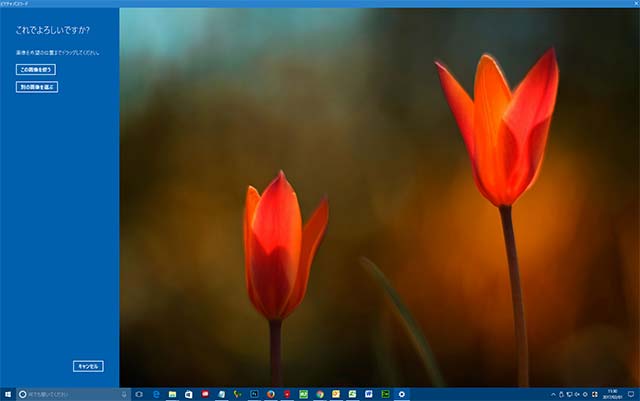The width and height of the screenshot is (640, 401).
Task: Open Microsoft Word from the taskbar
Action: pyautogui.click(x=369, y=394)
